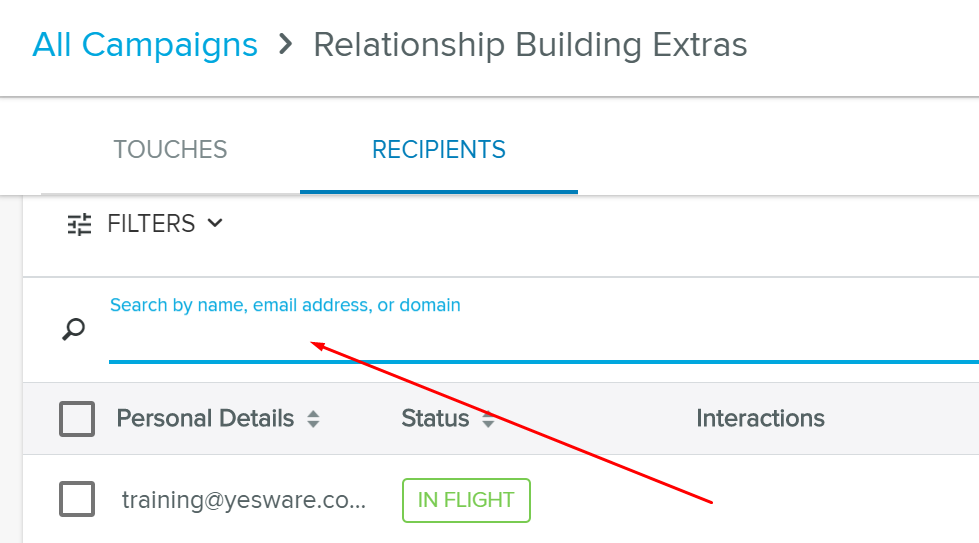979x543 pixels.
Task: Click the sort arrows next to Personal Details
Action: pos(313,419)
